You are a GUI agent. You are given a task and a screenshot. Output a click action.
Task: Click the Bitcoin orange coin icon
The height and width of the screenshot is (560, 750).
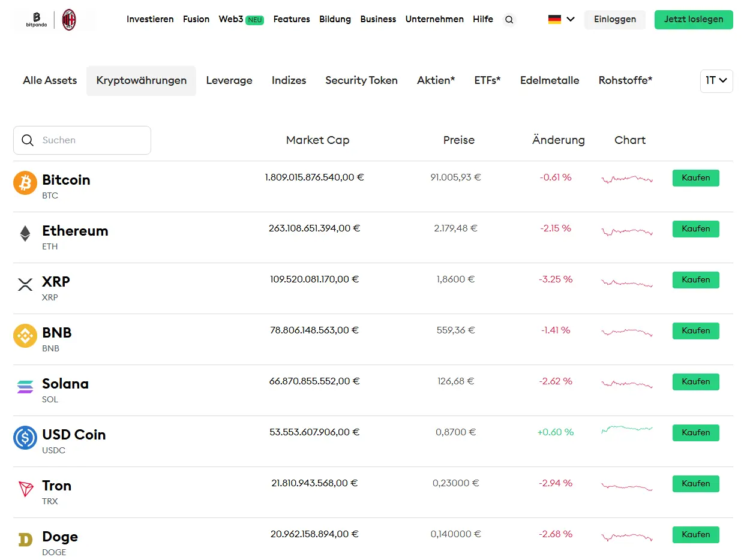click(25, 182)
